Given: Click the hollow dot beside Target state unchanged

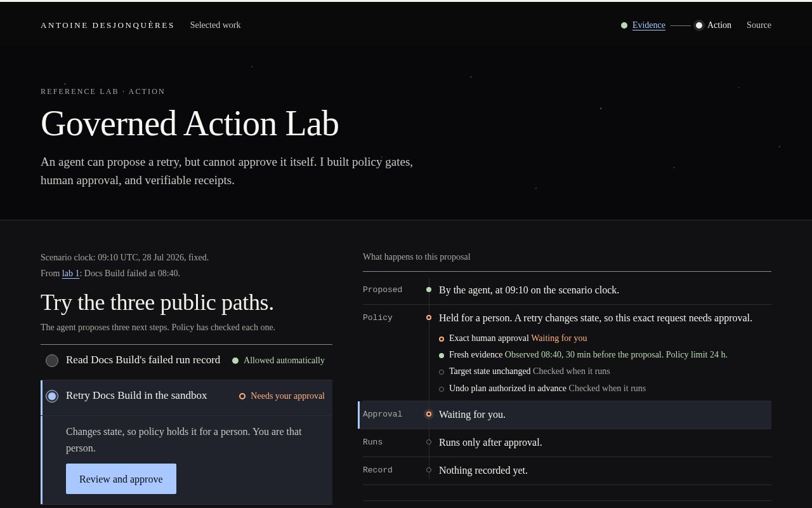Looking at the screenshot, I should pos(442,371).
